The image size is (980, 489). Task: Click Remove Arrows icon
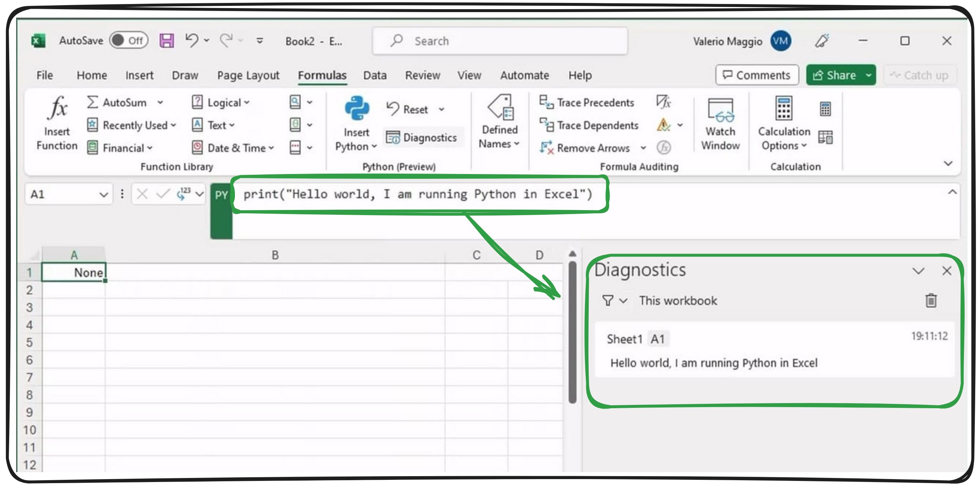(x=547, y=148)
